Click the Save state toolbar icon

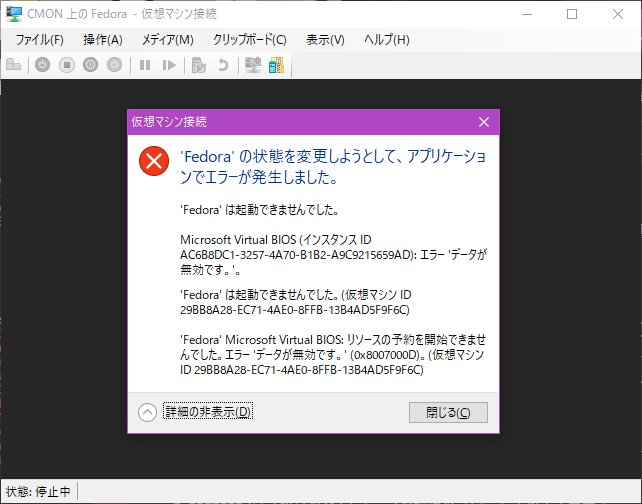pos(114,65)
